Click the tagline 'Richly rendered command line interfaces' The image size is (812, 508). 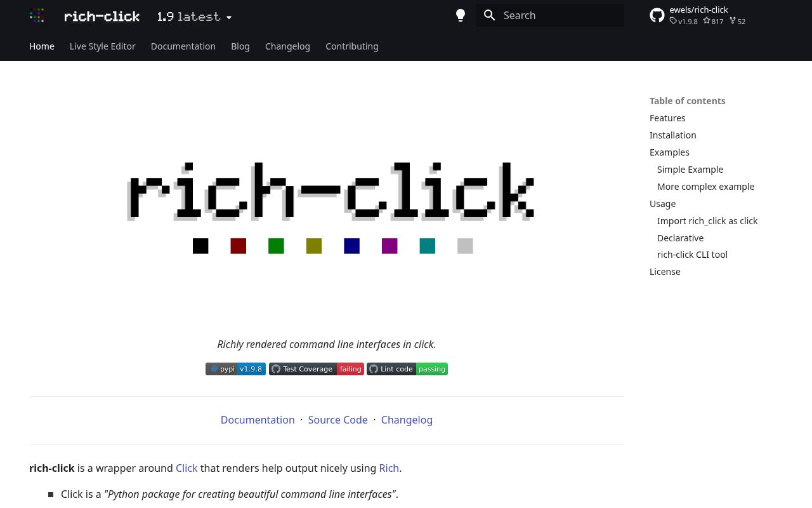tap(327, 344)
